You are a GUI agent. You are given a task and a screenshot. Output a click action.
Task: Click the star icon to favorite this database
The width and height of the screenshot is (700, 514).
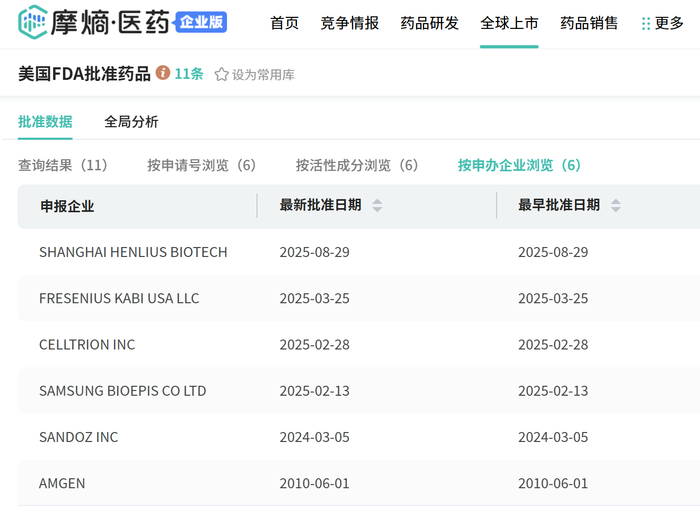222,74
